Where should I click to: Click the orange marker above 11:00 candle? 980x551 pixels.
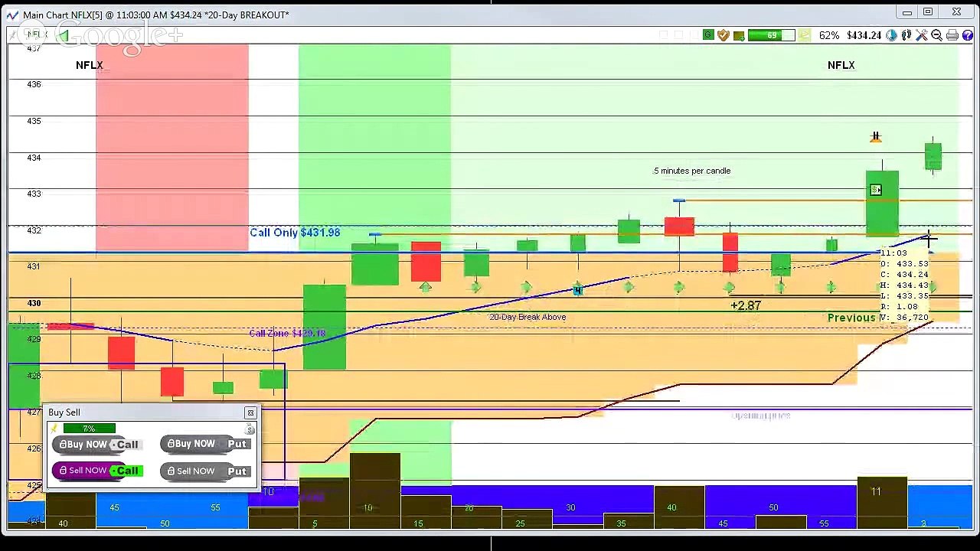(x=876, y=137)
